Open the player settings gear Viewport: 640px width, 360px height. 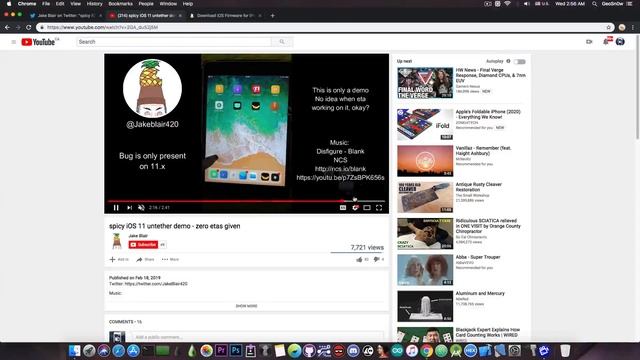point(355,208)
